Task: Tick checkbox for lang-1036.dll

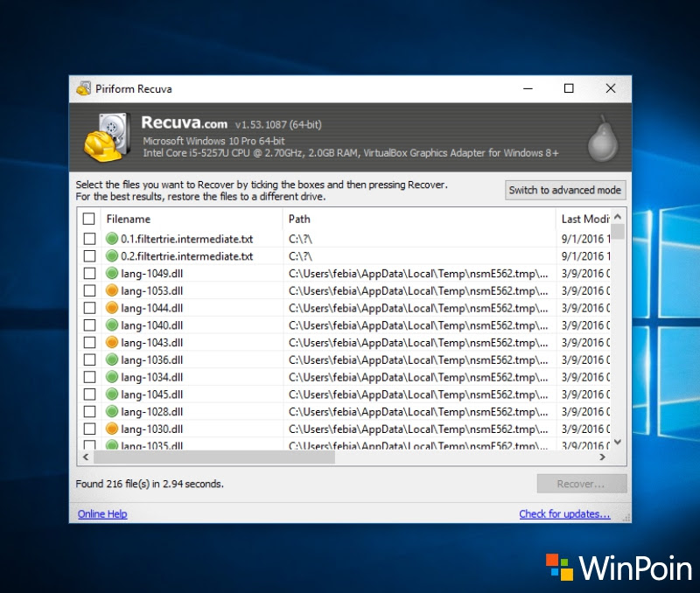Action: [89, 359]
